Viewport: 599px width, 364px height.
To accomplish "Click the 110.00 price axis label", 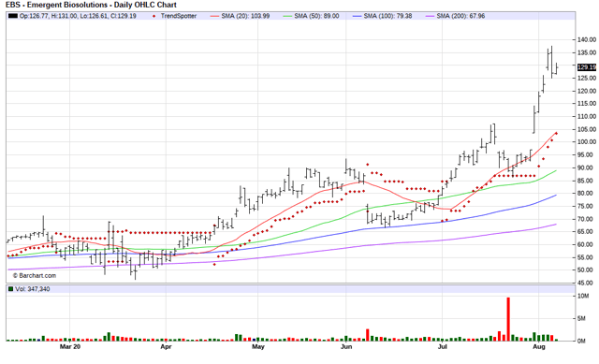I will 587,116.
